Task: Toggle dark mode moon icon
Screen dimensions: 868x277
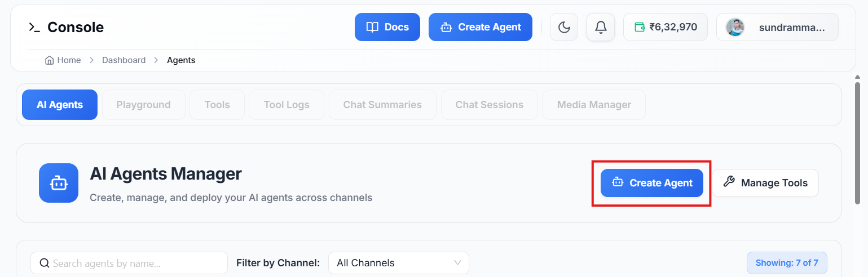Action: coord(564,27)
